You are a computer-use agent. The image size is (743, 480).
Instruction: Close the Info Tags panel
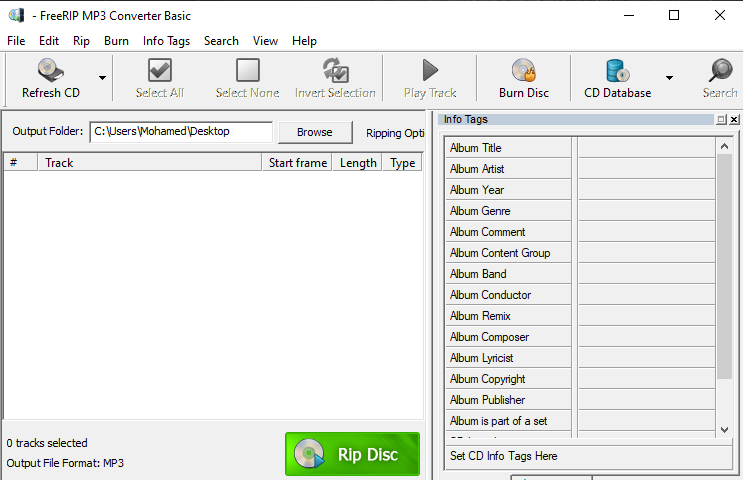point(734,119)
